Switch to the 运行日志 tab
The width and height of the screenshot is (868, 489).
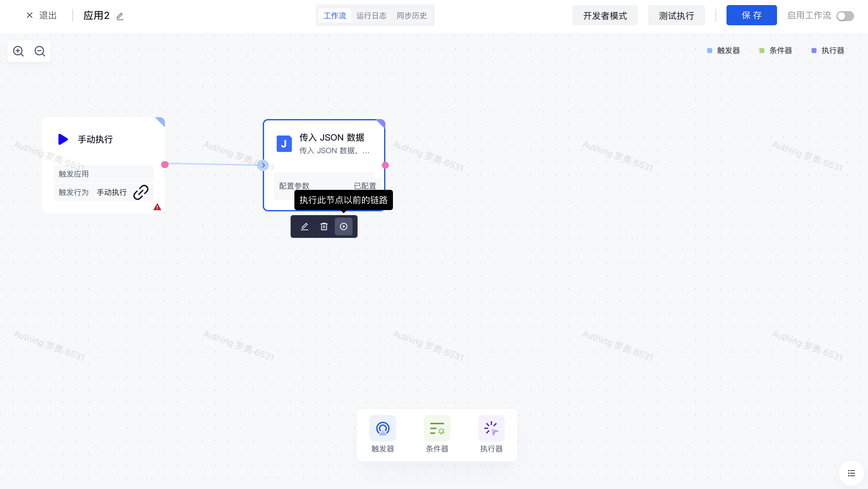point(371,15)
